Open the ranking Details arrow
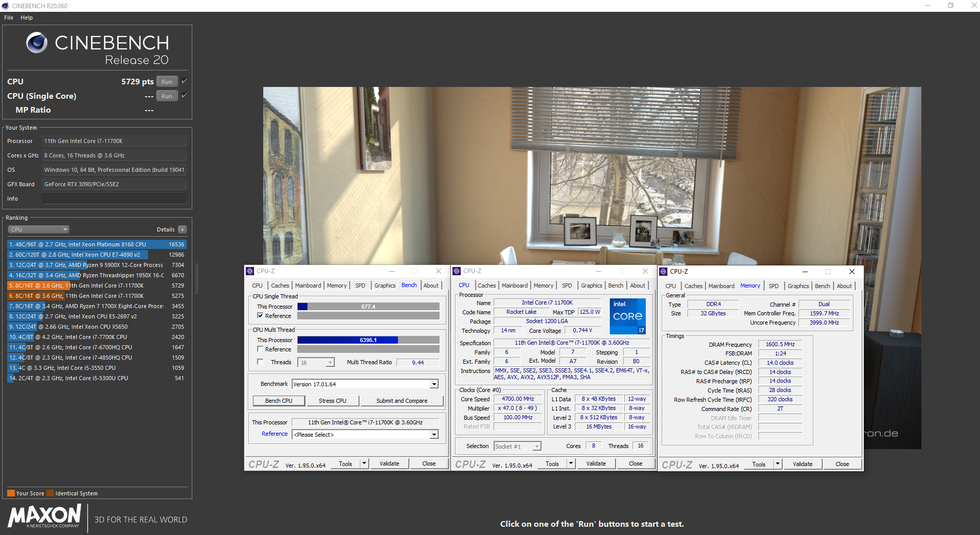This screenshot has width=980, height=535. point(183,229)
